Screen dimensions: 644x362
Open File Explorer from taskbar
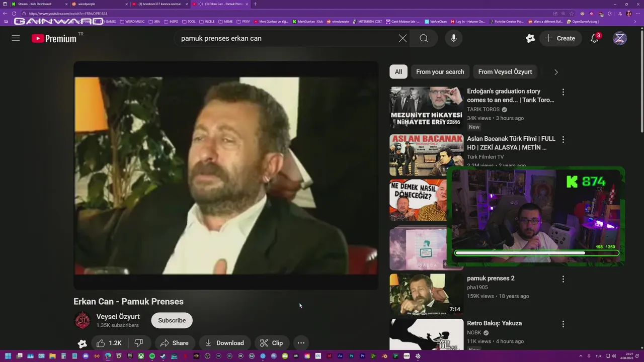point(52,356)
